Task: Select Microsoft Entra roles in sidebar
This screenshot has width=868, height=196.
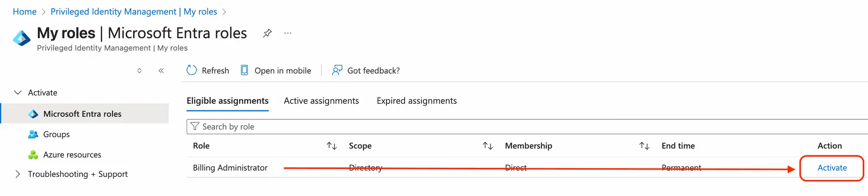Action: pyautogui.click(x=82, y=114)
